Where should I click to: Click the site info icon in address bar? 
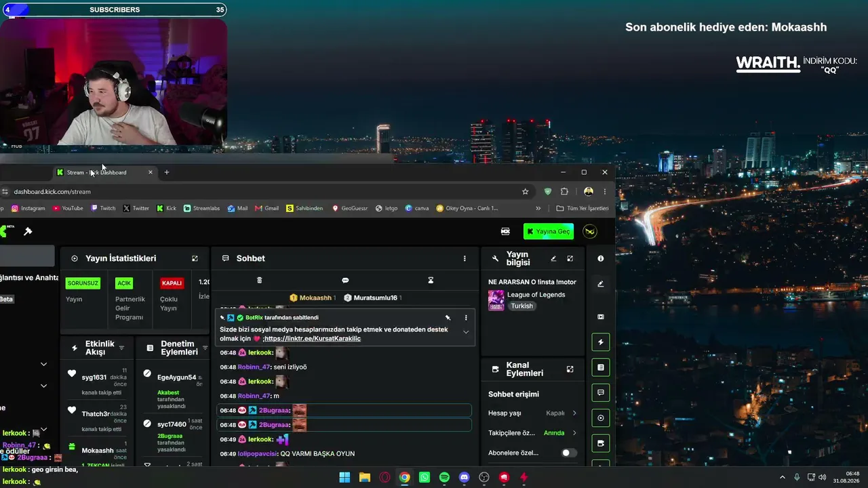coord(5,192)
